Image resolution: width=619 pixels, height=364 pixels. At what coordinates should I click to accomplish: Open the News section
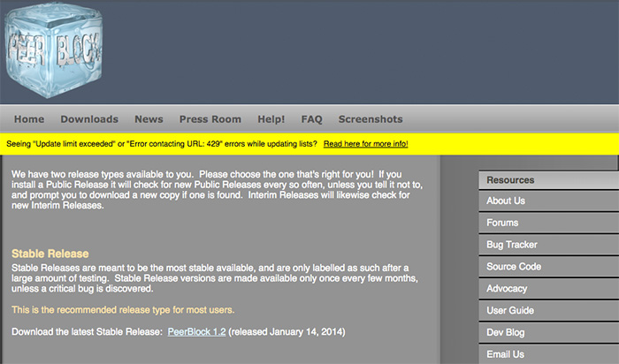pyautogui.click(x=149, y=119)
